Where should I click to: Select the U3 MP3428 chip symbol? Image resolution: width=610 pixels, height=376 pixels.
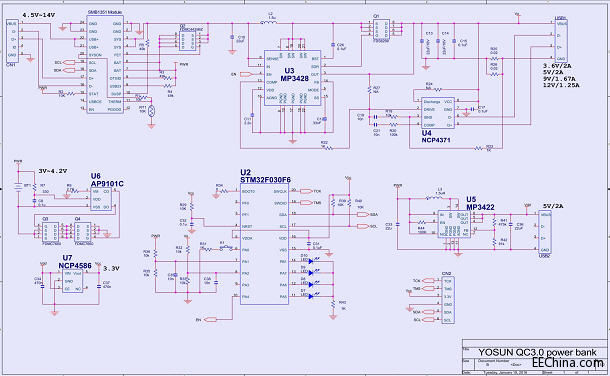point(293,78)
